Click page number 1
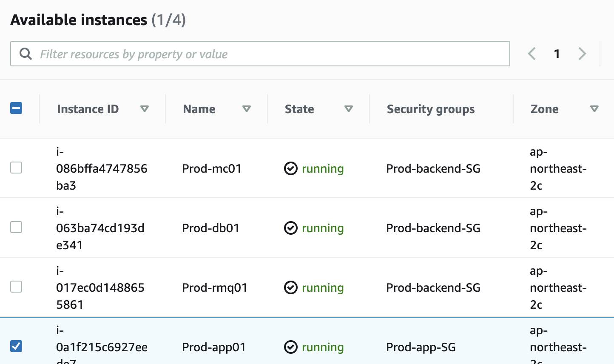Screen dimensions: 614x364 click(x=557, y=54)
